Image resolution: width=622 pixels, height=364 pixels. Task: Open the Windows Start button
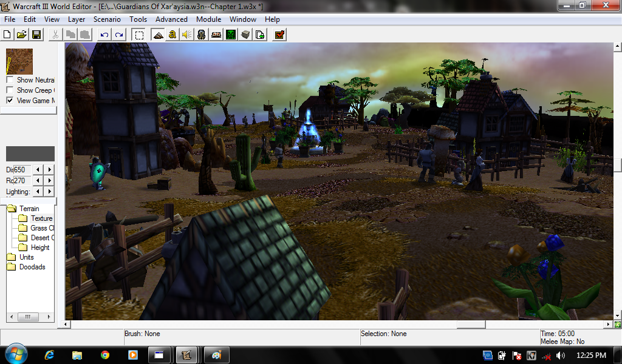pyautogui.click(x=16, y=354)
